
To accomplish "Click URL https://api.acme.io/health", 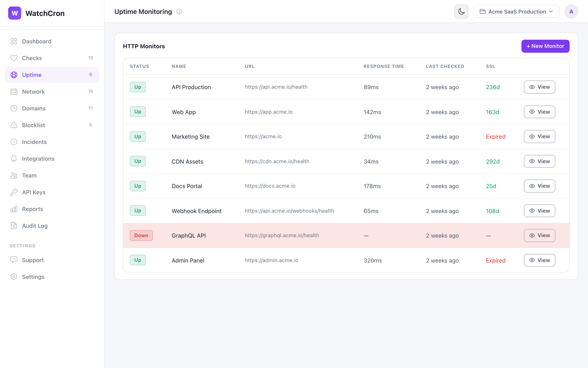I will coord(276,87).
